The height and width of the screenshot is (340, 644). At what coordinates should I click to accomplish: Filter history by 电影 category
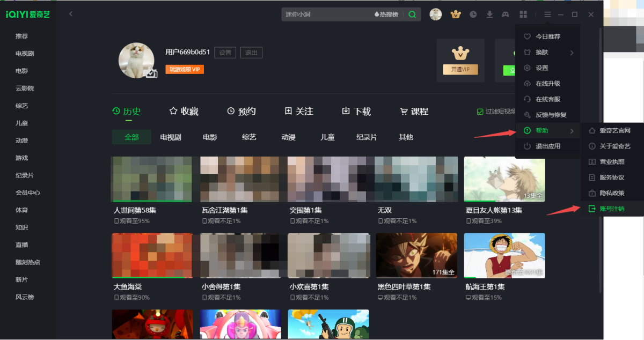coord(210,137)
